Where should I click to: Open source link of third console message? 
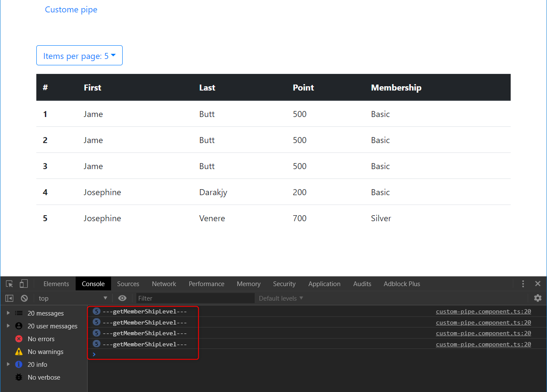coord(483,333)
